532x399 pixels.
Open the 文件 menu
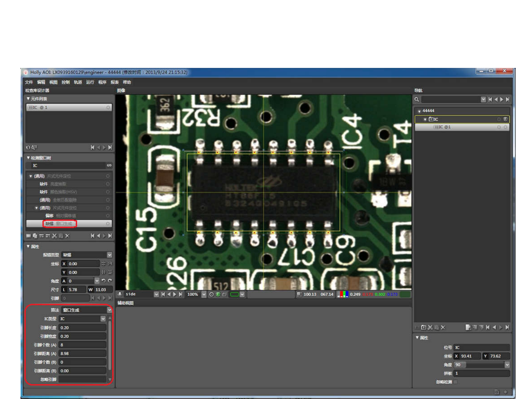[x=29, y=82]
